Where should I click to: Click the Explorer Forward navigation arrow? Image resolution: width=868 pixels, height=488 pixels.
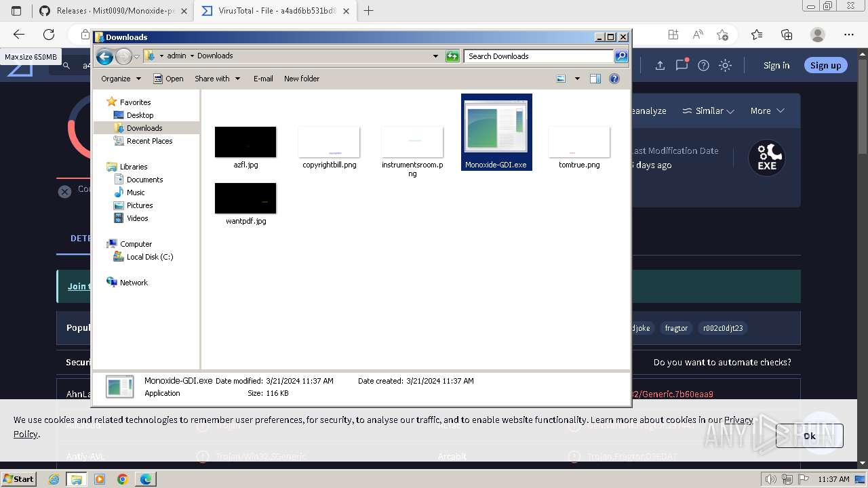(x=123, y=56)
